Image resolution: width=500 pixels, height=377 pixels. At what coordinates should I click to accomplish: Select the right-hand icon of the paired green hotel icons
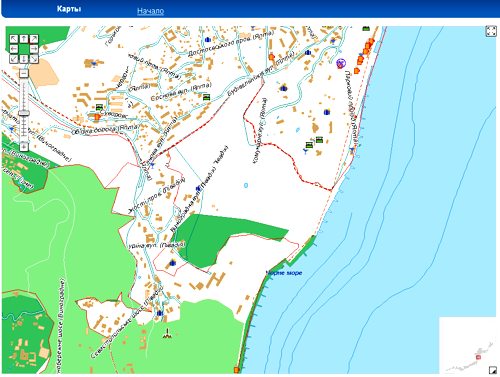[x=319, y=139]
